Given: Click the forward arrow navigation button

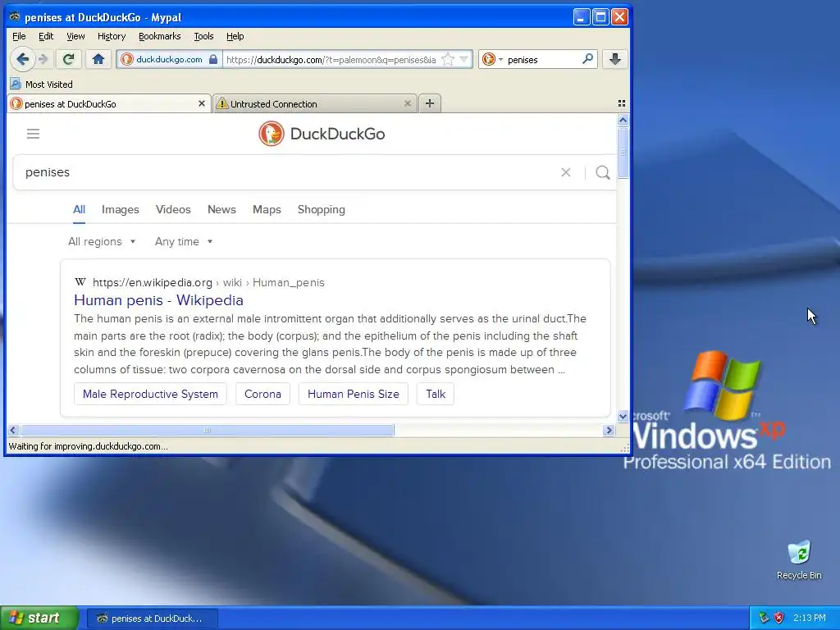Looking at the screenshot, I should coord(43,59).
